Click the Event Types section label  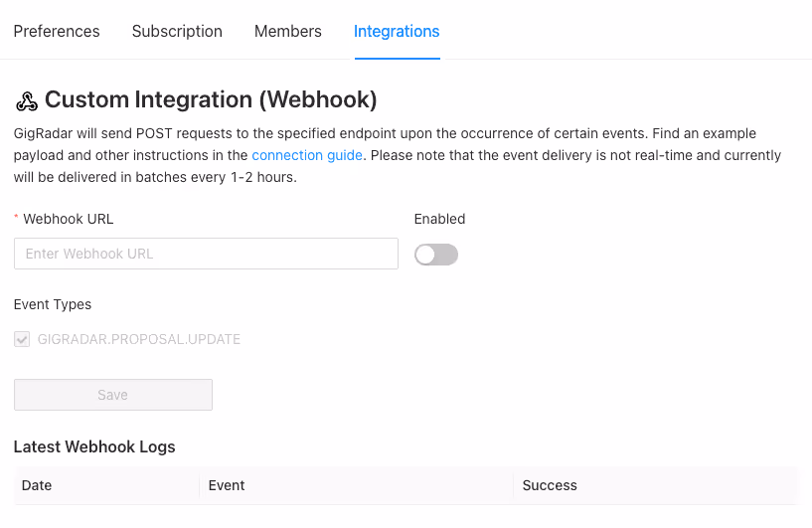[53, 304]
